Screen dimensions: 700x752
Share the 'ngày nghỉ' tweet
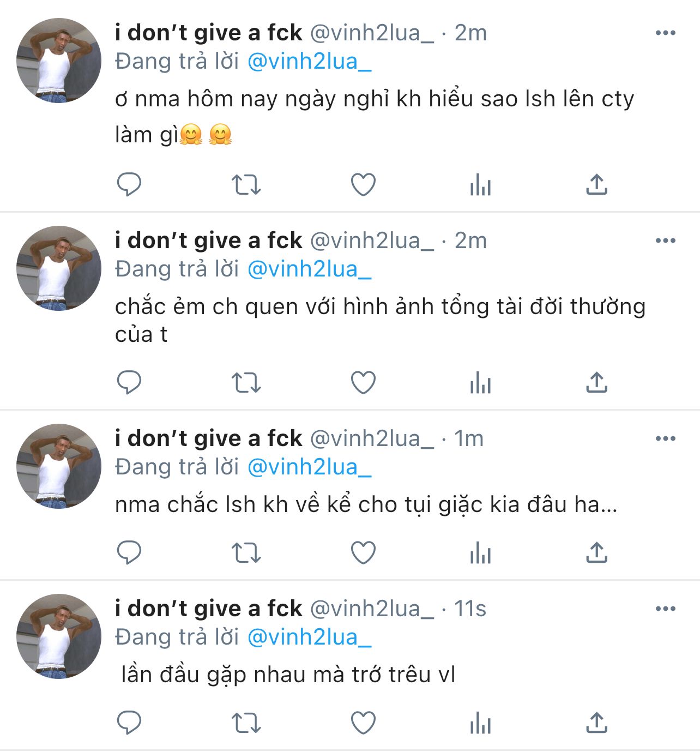(596, 184)
